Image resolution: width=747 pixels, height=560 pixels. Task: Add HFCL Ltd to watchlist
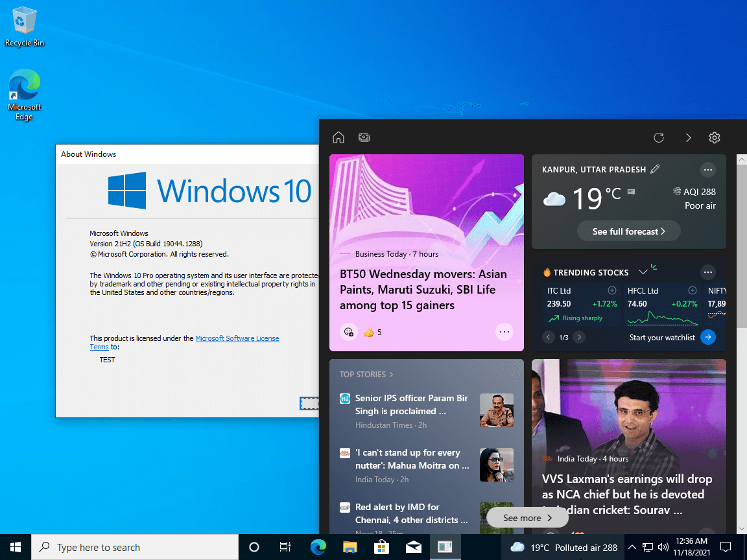click(x=692, y=290)
